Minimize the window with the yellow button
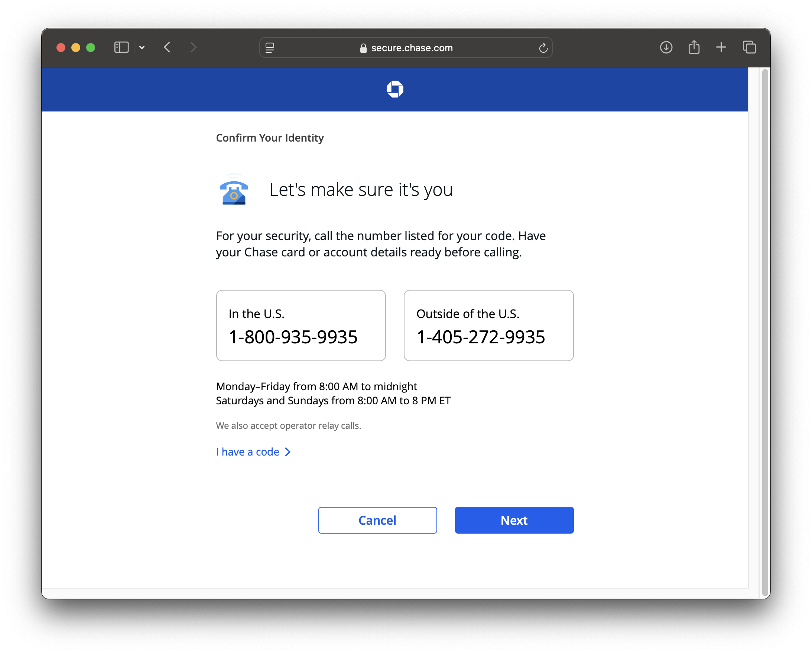This screenshot has width=812, height=654. 76,48
